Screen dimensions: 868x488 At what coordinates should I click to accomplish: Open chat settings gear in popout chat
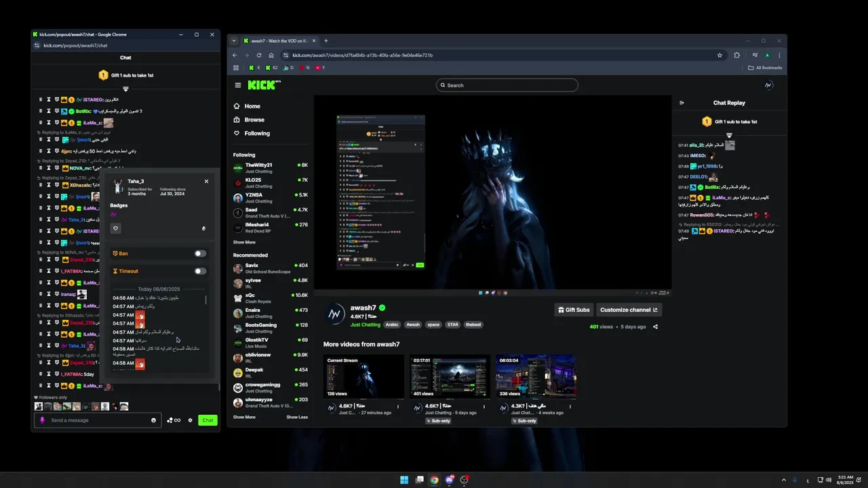(x=190, y=420)
